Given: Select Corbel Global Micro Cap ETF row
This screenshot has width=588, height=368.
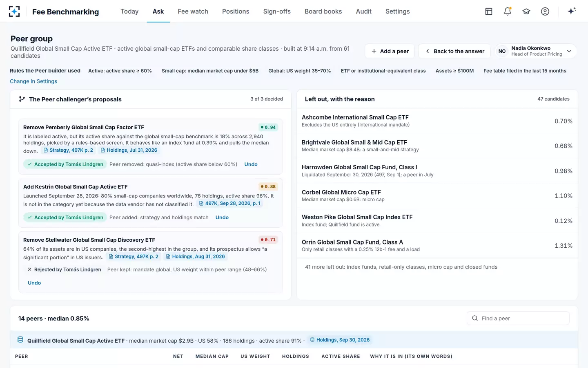Looking at the screenshot, I should 437,196.
